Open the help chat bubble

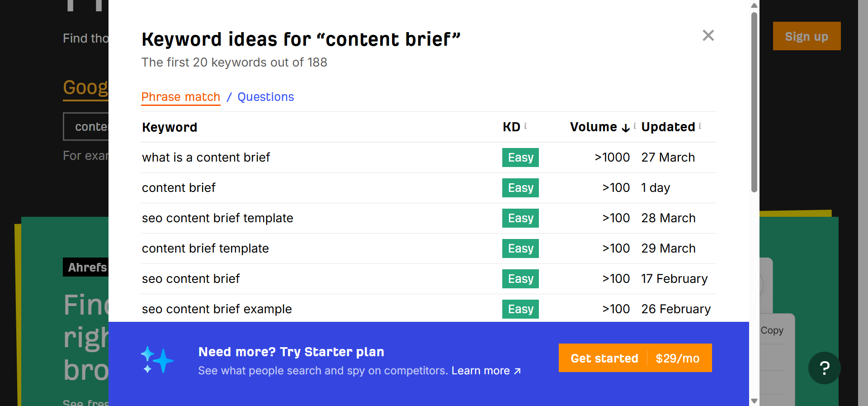pyautogui.click(x=824, y=368)
